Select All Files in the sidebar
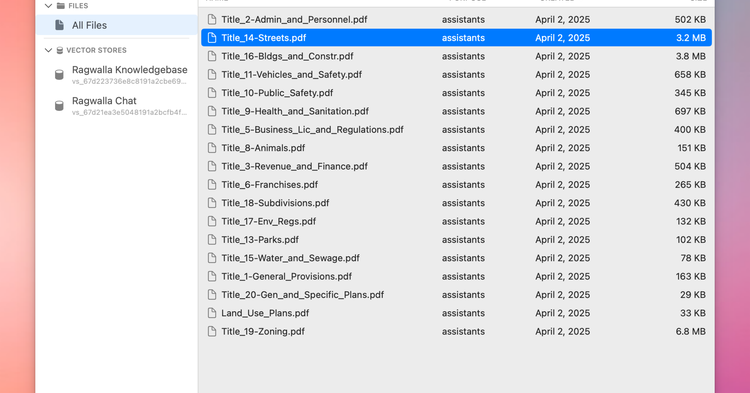 [116, 25]
